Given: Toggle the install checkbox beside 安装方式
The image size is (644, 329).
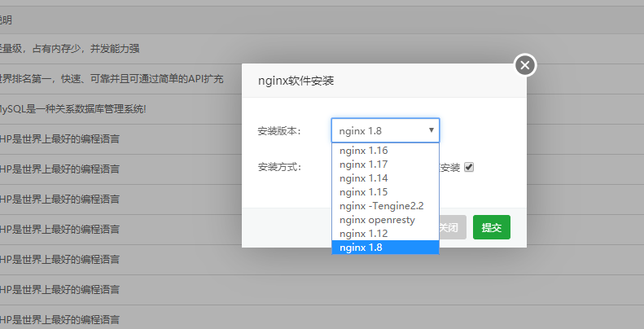Looking at the screenshot, I should [x=469, y=167].
